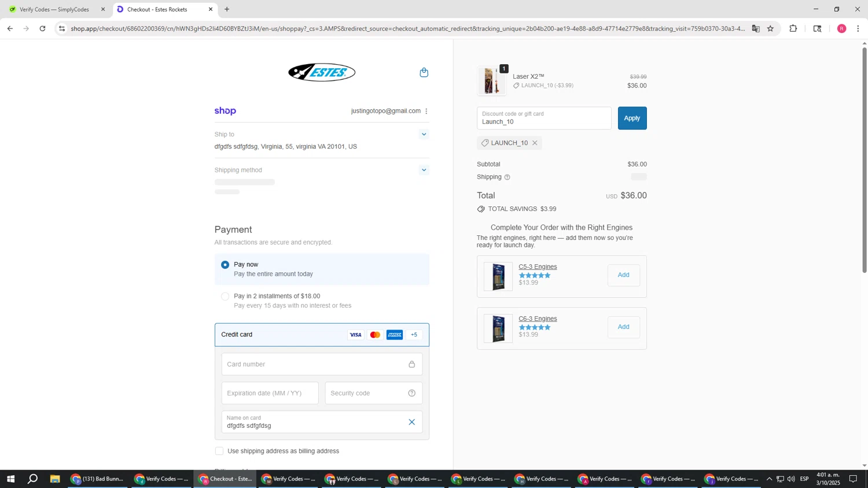Viewport: 868px width, 488px height.
Task: Open clock and calendar flyout
Action: 828,479
